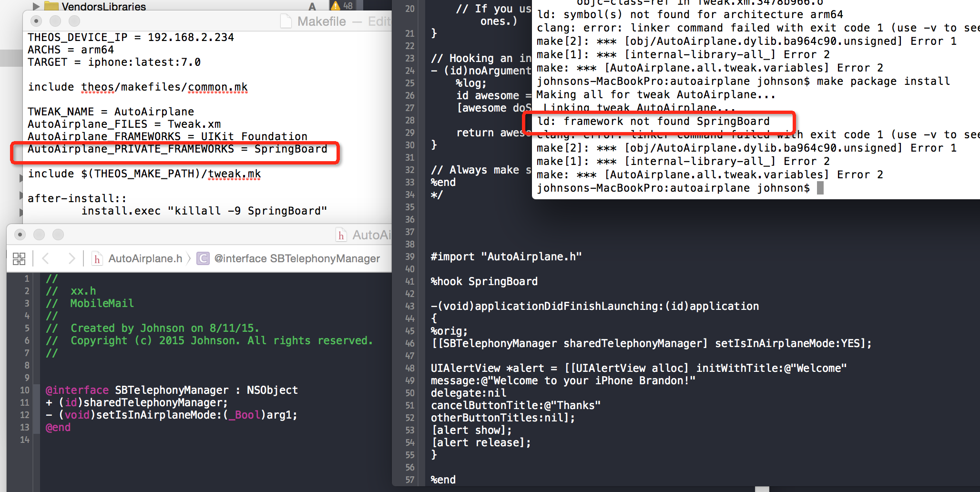Click the setIsInAirplaneMode:YES call line
The height and width of the screenshot is (492, 980).
coord(651,343)
